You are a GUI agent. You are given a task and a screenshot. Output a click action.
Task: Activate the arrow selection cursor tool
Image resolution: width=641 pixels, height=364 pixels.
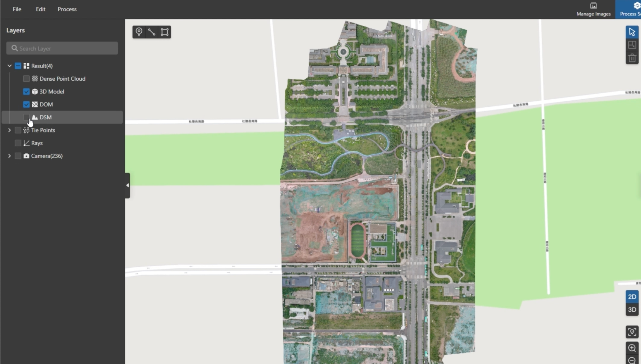click(x=632, y=32)
